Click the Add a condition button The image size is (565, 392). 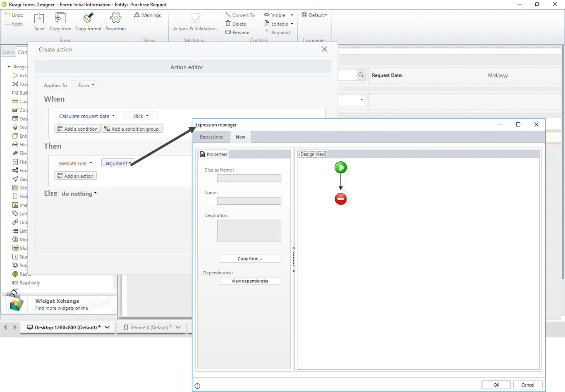pos(77,129)
